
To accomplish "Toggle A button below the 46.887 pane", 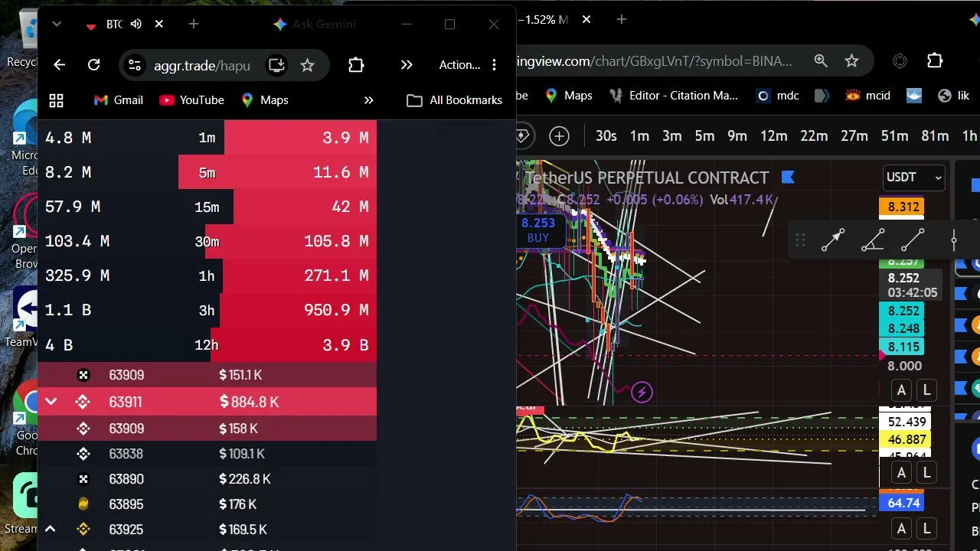I will tap(901, 473).
